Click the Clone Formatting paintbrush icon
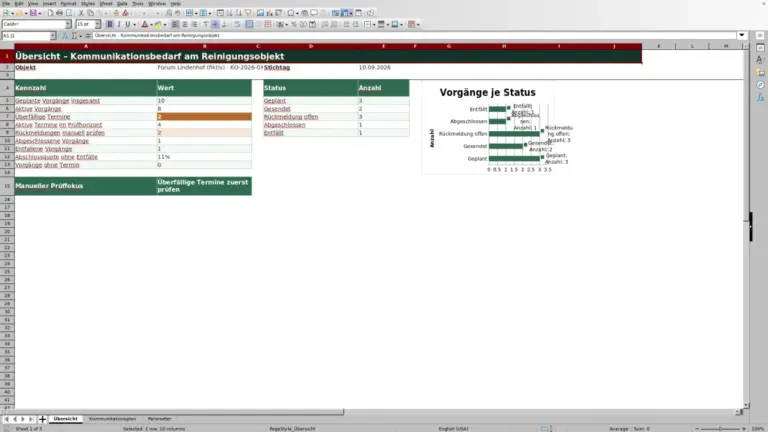 [116, 13]
